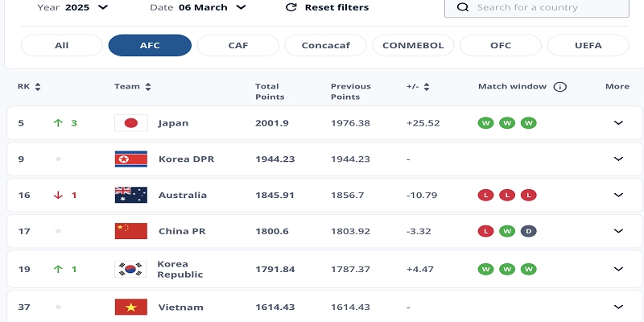Sort by Team column arrows
Viewport: 644px width, 322px height.
(148, 87)
